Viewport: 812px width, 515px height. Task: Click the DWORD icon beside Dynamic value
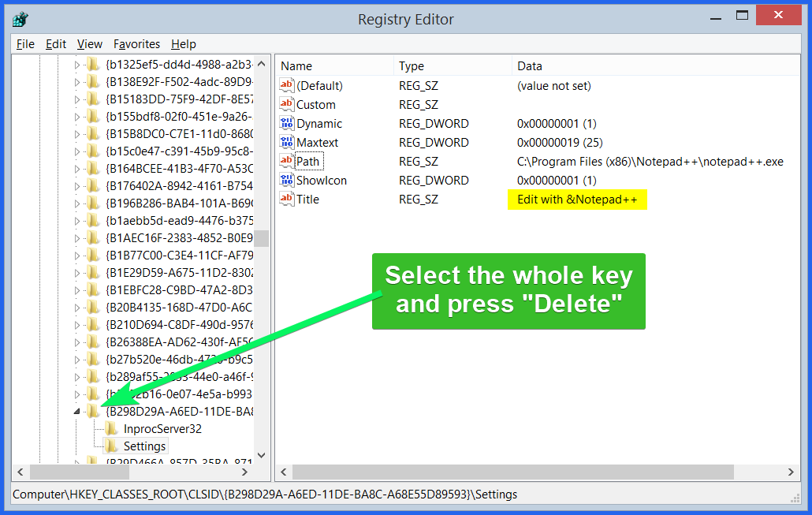pyautogui.click(x=287, y=123)
